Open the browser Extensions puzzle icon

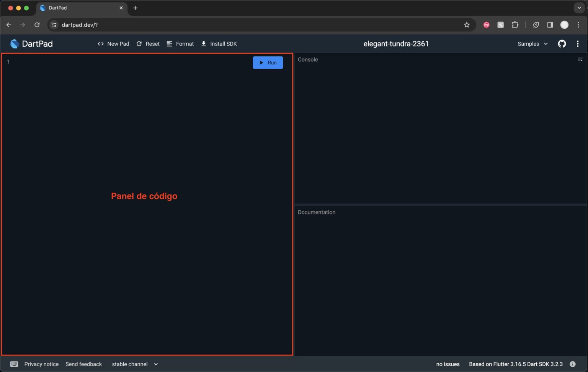click(515, 25)
